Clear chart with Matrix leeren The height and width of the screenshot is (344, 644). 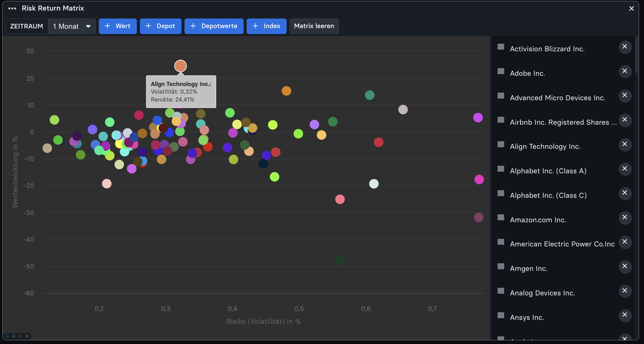pyautogui.click(x=314, y=26)
